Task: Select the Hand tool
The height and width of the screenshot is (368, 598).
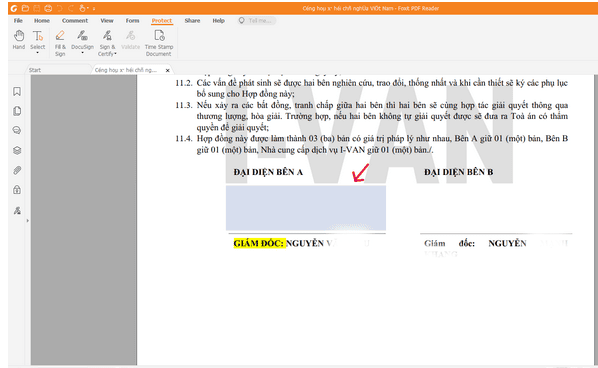Action: (x=19, y=40)
